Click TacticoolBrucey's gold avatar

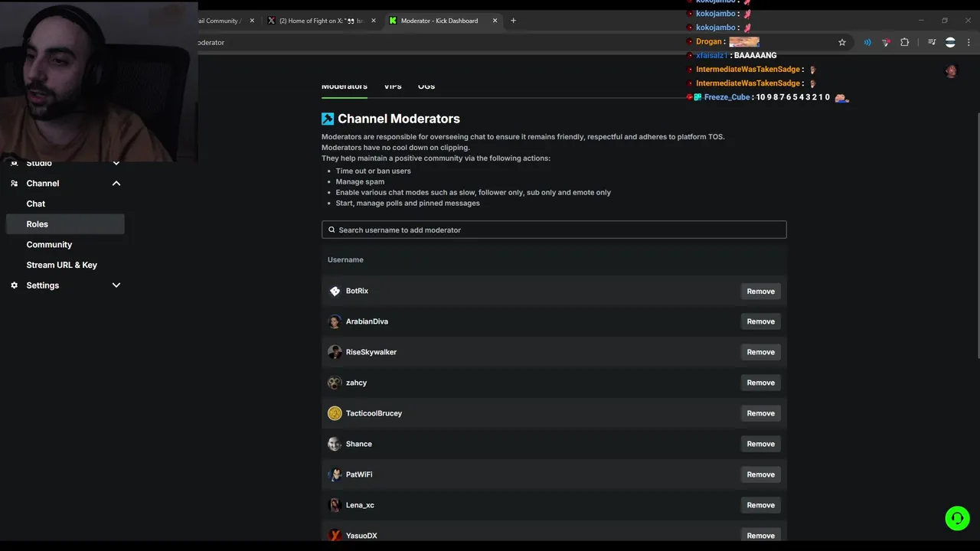335,413
